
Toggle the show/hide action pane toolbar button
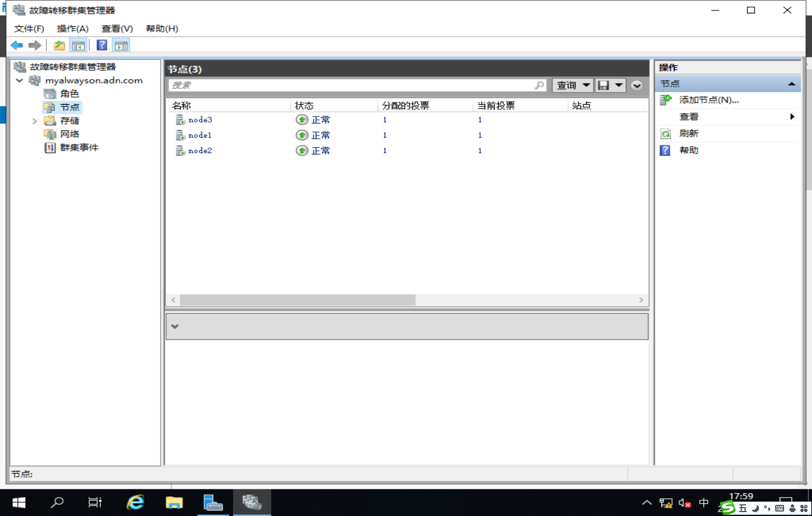[121, 46]
